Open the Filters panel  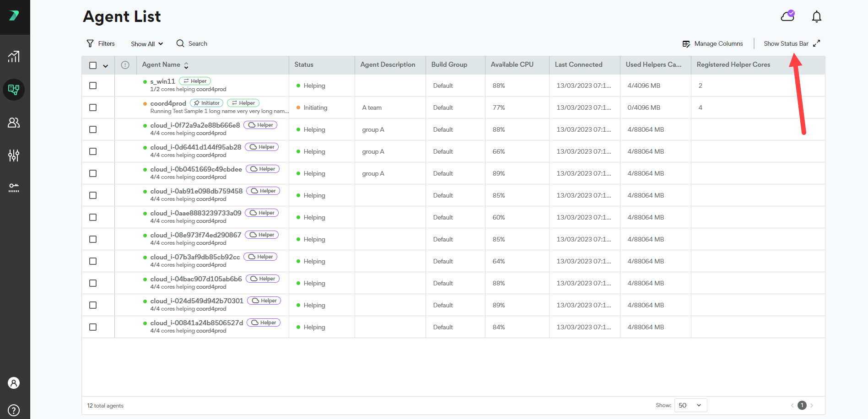coord(101,43)
